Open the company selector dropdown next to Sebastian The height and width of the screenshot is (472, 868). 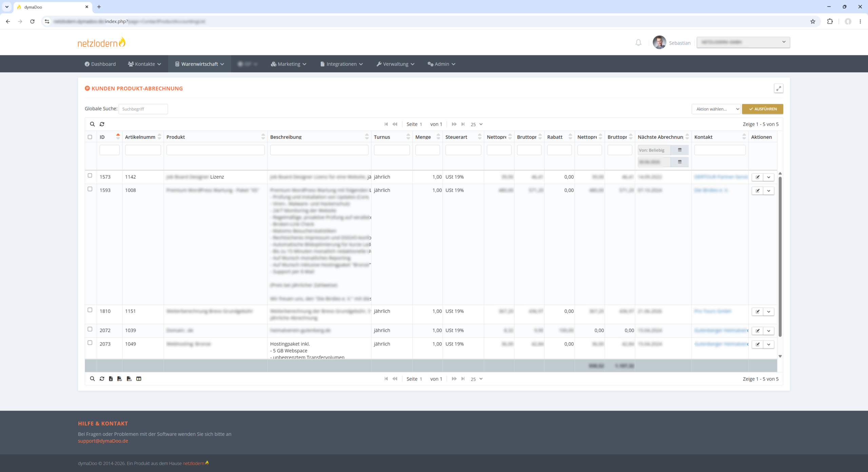743,42
